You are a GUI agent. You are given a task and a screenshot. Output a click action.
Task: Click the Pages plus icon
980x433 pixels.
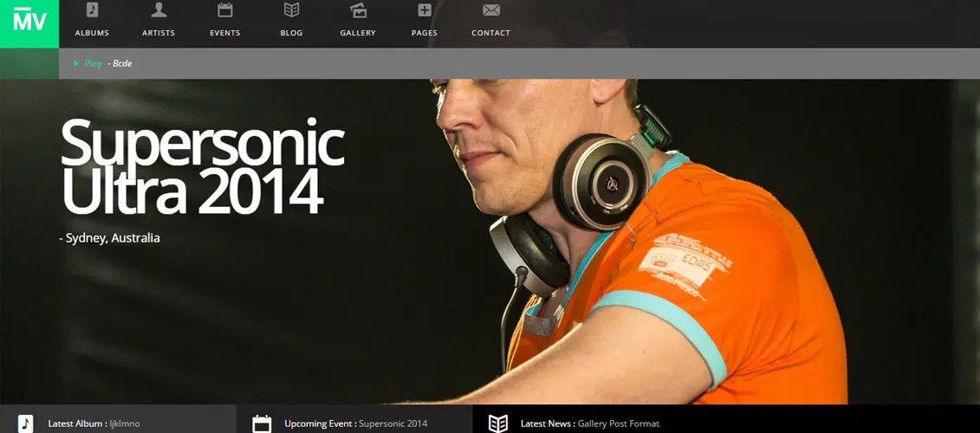click(425, 10)
